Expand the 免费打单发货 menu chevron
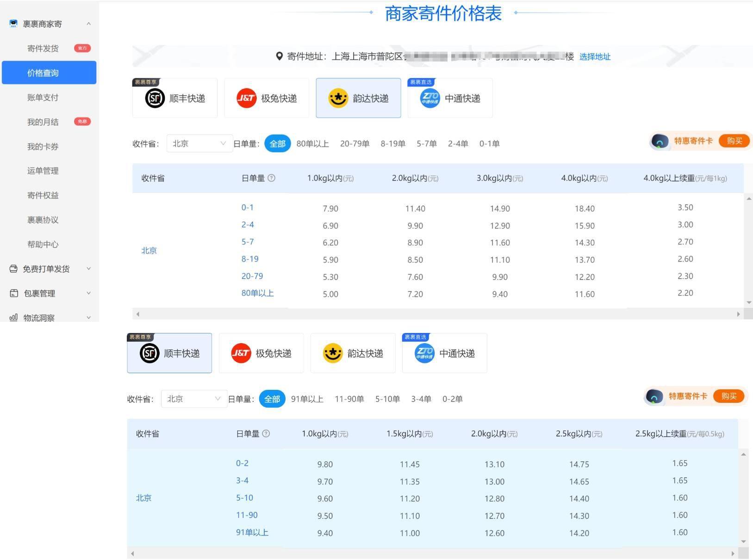Image resolution: width=753 pixels, height=560 pixels. 88,269
